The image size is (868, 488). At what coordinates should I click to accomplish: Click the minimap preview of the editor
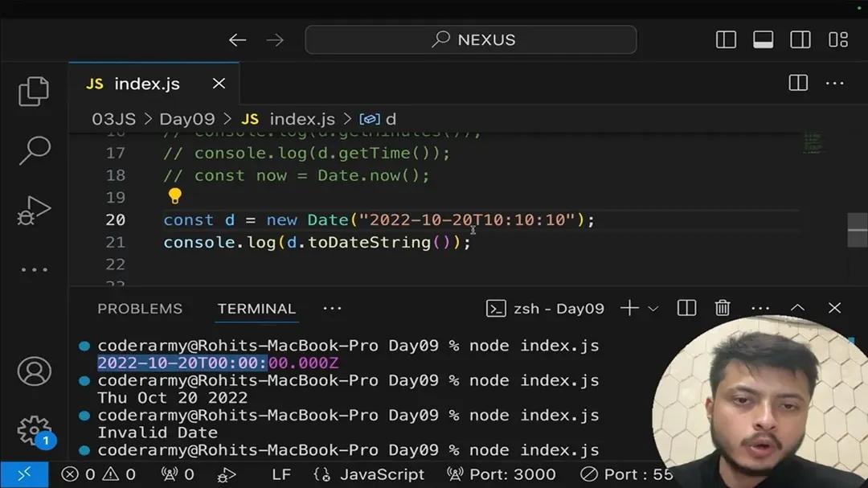[x=813, y=142]
